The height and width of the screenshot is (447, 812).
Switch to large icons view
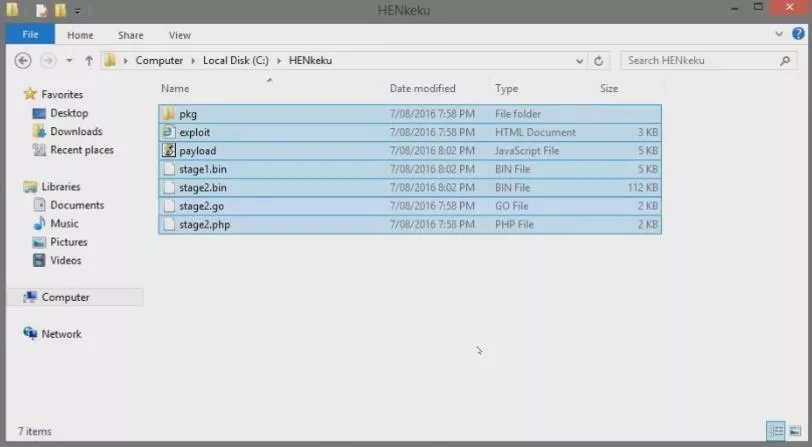795,431
